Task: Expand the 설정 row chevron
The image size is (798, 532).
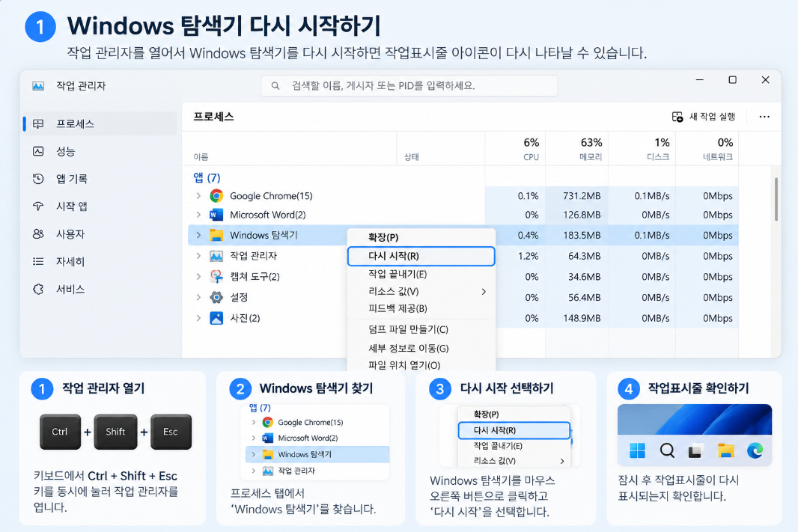Action: pyautogui.click(x=198, y=297)
